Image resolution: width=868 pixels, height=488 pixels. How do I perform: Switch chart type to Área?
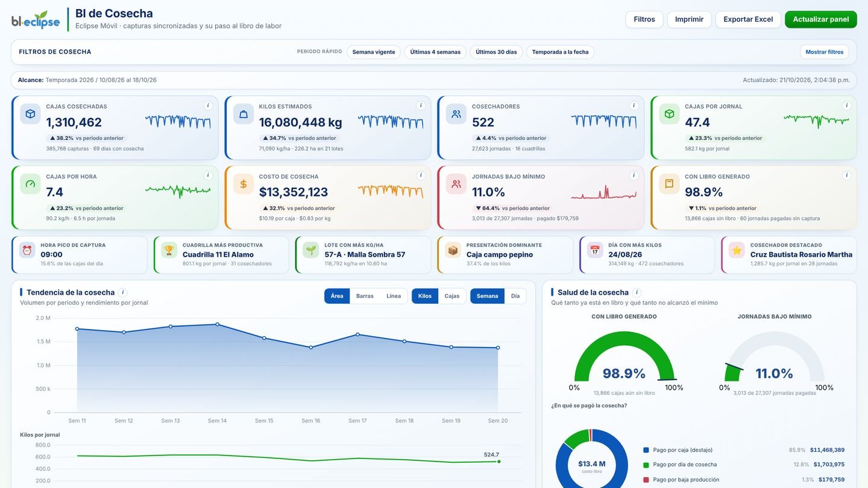(337, 296)
